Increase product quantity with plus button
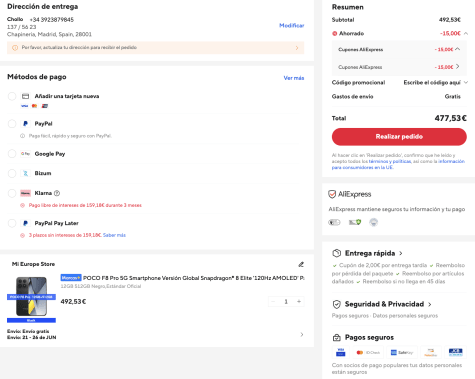Screen dimensions: 475x379 [299, 302]
